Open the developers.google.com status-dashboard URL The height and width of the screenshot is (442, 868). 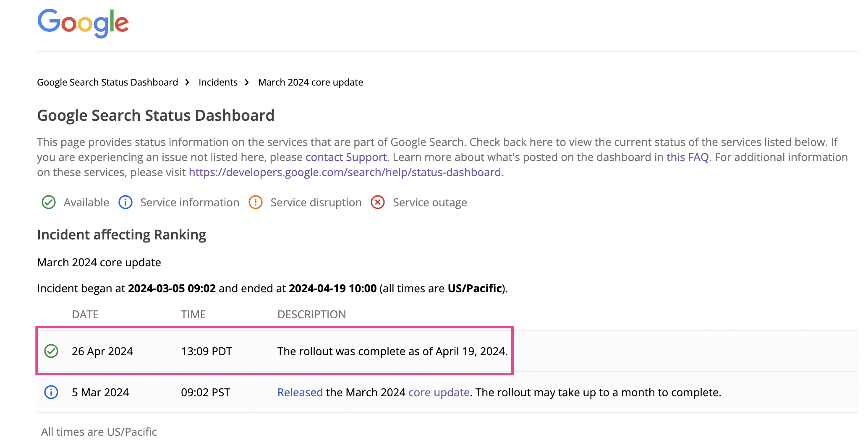[345, 172]
